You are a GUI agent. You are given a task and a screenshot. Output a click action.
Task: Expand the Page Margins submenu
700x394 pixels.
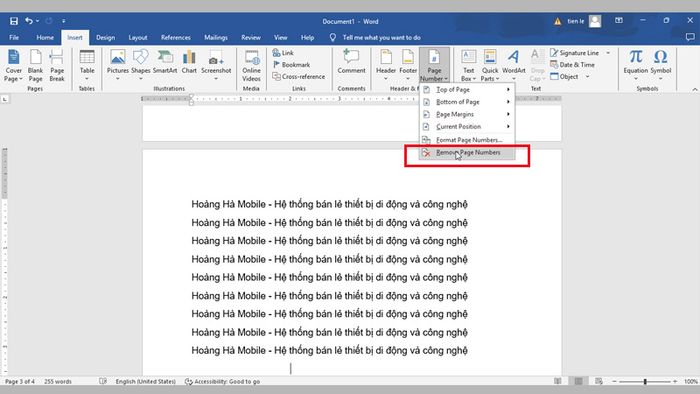pyautogui.click(x=467, y=115)
